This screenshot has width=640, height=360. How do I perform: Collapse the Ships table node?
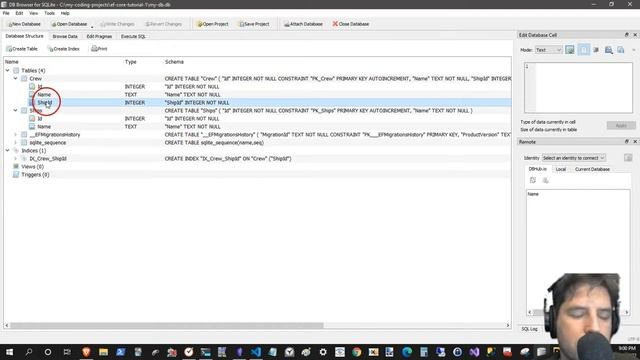tap(16, 110)
